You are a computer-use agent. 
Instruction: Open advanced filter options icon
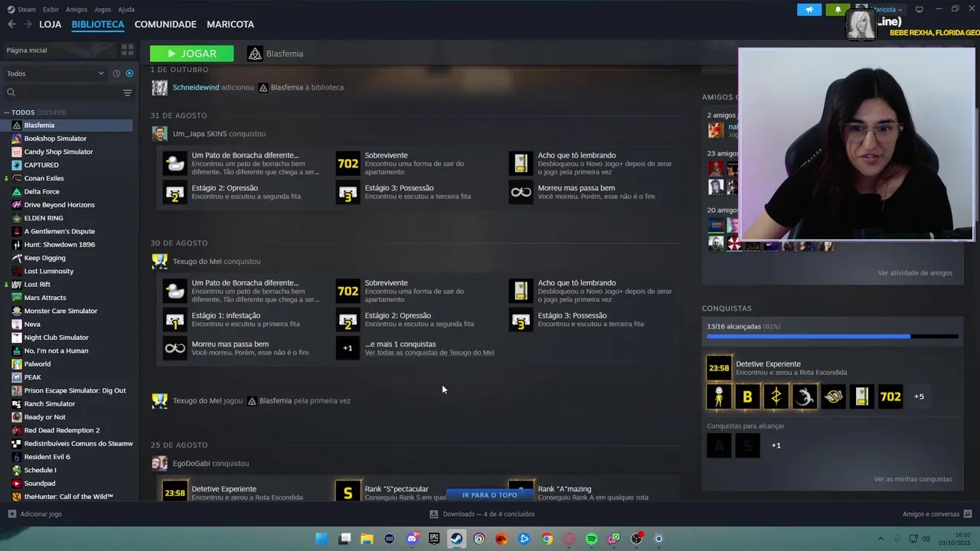click(128, 93)
